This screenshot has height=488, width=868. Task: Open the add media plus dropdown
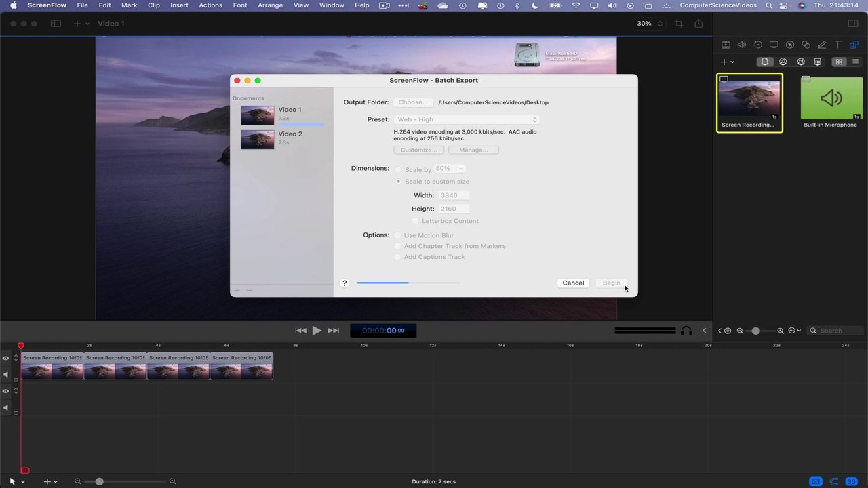(x=727, y=62)
